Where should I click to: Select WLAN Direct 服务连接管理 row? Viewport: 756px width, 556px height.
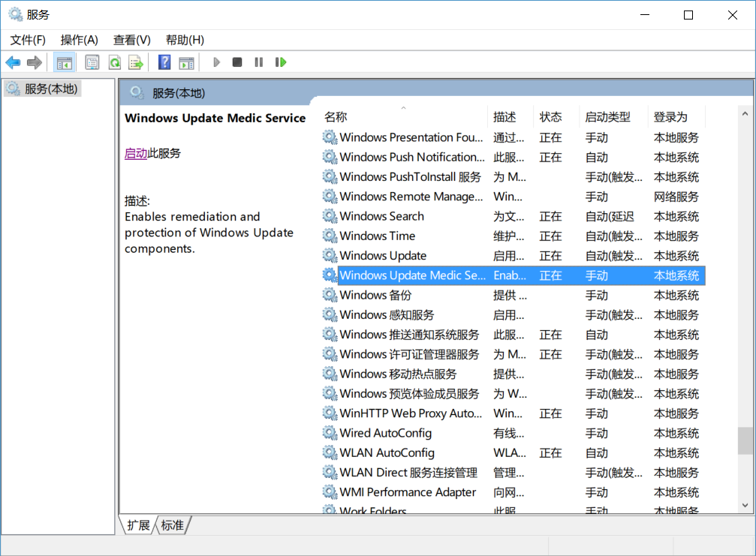pos(514,472)
